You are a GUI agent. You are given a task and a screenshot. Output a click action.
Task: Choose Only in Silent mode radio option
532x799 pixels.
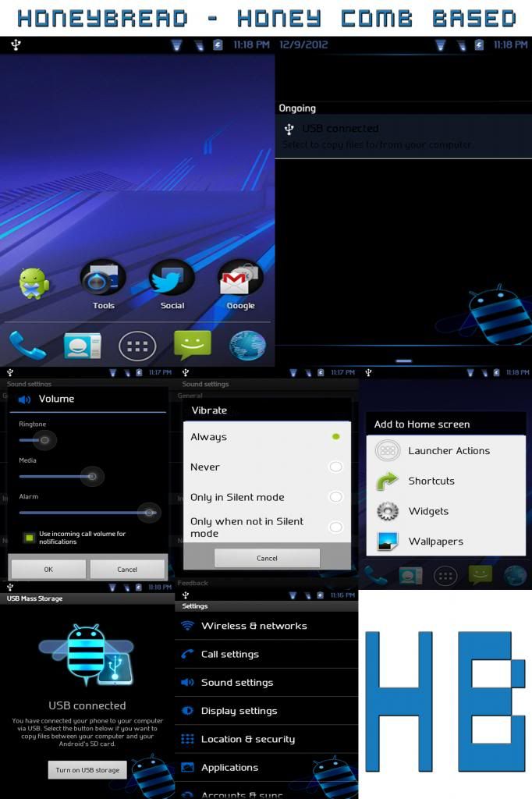(x=267, y=497)
